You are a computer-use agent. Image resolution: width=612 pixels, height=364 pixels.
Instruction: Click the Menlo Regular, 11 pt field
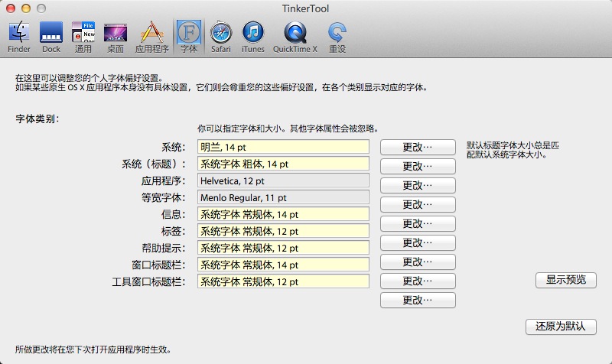point(283,197)
